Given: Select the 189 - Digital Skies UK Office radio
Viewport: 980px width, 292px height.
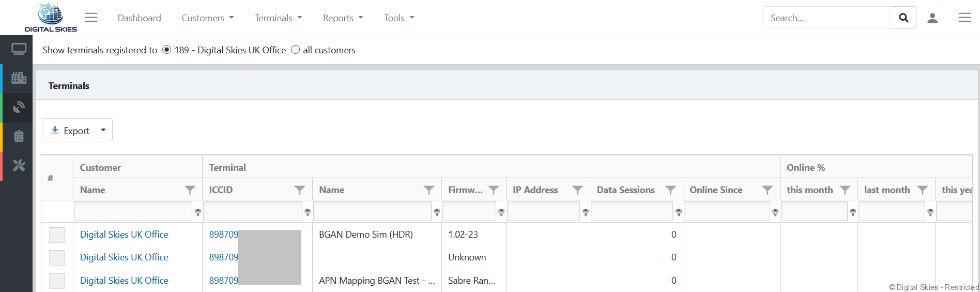Looking at the screenshot, I should [x=166, y=50].
